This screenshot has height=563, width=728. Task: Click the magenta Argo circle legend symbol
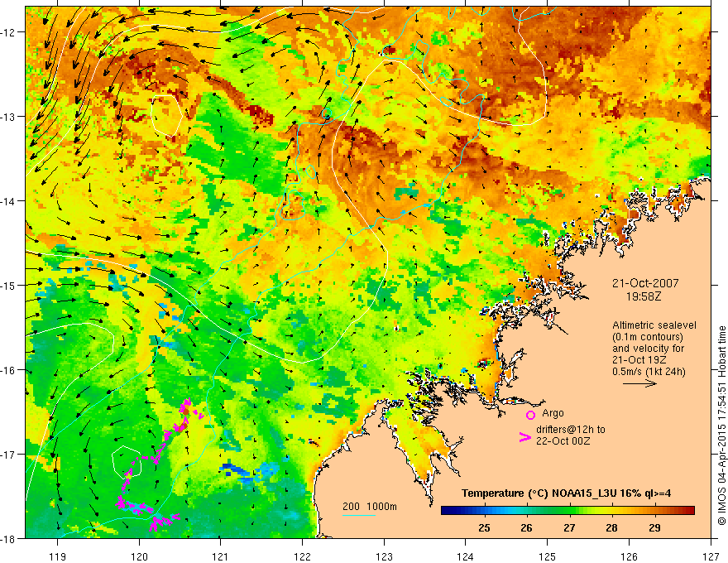click(x=530, y=415)
